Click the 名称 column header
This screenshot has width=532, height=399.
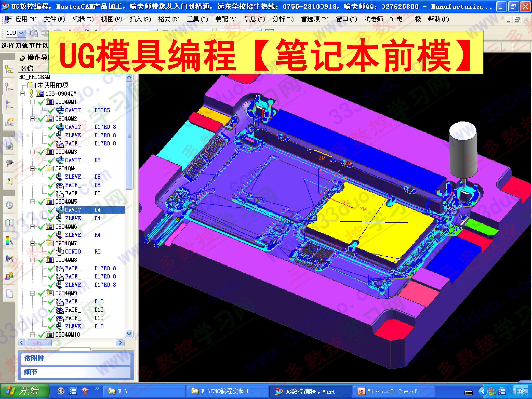33,69
